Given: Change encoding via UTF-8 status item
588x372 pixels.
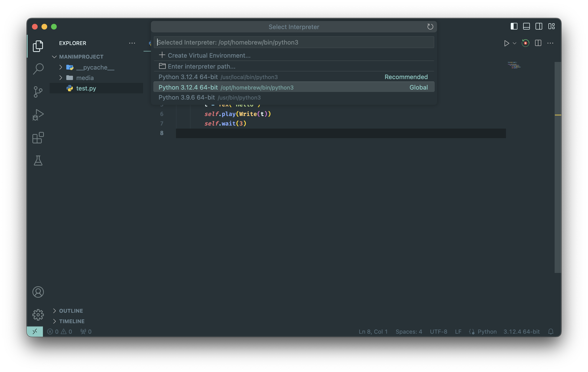Looking at the screenshot, I should 438,332.
